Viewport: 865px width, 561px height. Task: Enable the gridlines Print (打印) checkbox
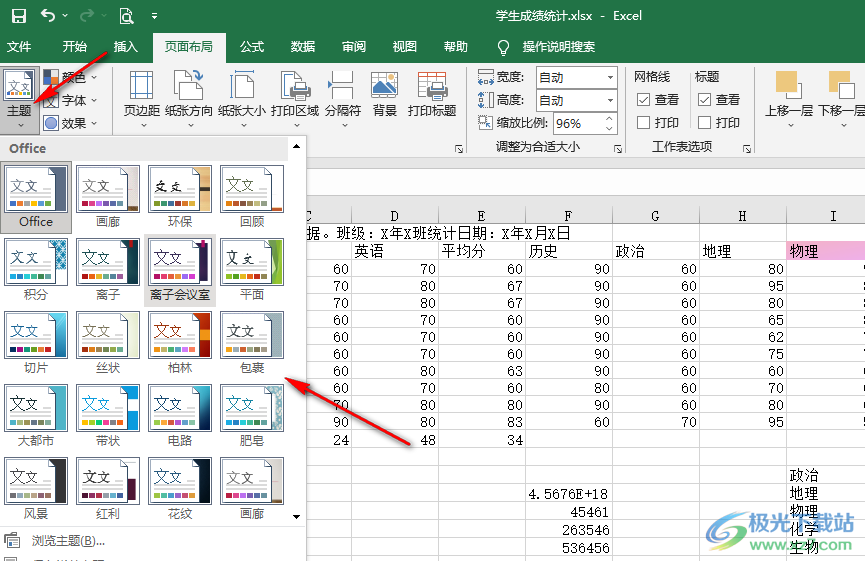pyautogui.click(x=644, y=123)
